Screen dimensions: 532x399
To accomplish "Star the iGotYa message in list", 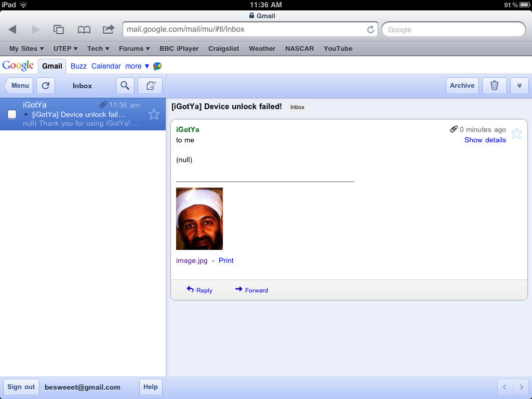I will pos(154,114).
